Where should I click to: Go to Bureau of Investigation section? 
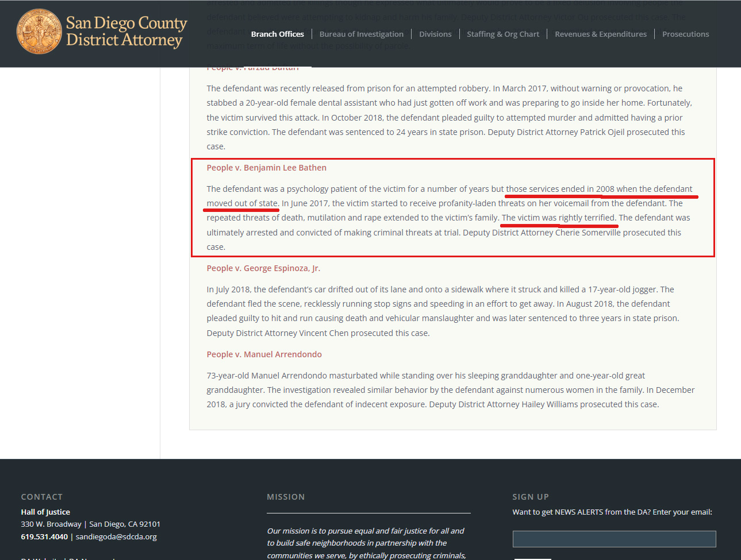pyautogui.click(x=361, y=34)
